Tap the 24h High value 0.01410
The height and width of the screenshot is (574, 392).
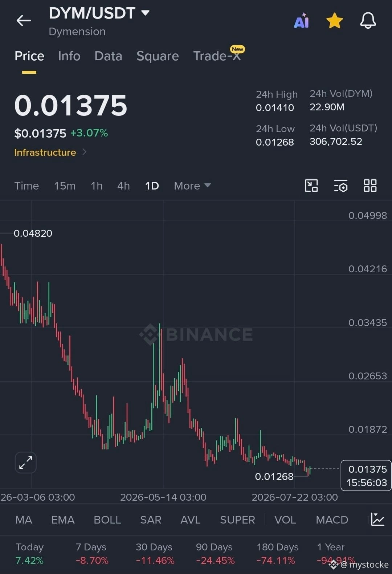pyautogui.click(x=275, y=108)
